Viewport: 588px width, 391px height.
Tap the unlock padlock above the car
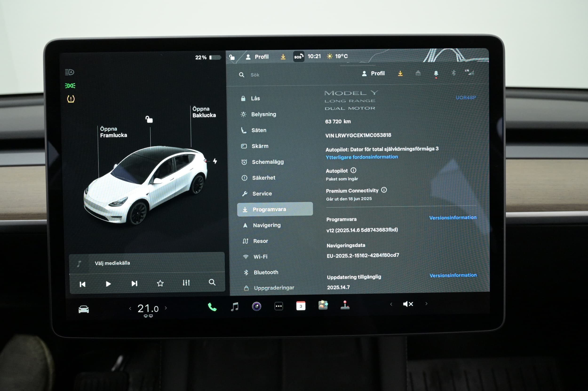click(x=149, y=119)
